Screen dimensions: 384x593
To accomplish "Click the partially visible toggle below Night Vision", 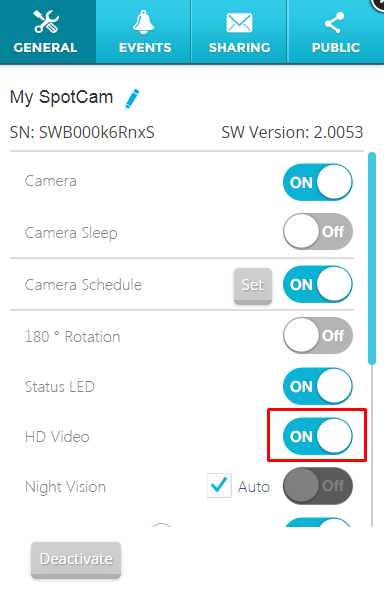I will [318, 522].
